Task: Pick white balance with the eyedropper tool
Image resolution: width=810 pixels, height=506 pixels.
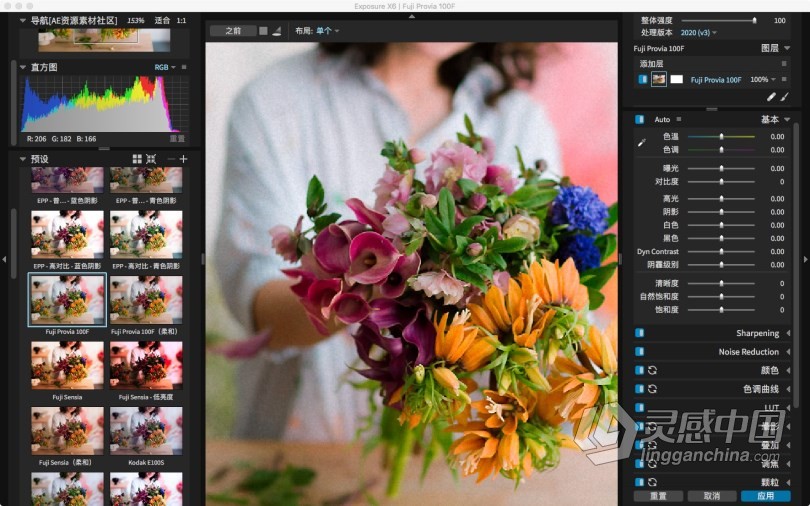Action: click(641, 143)
